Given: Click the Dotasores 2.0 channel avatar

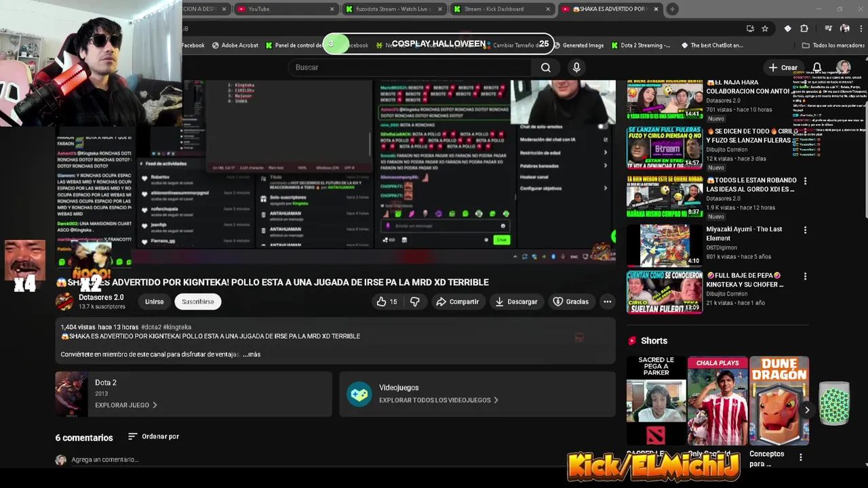Looking at the screenshot, I should [x=64, y=301].
